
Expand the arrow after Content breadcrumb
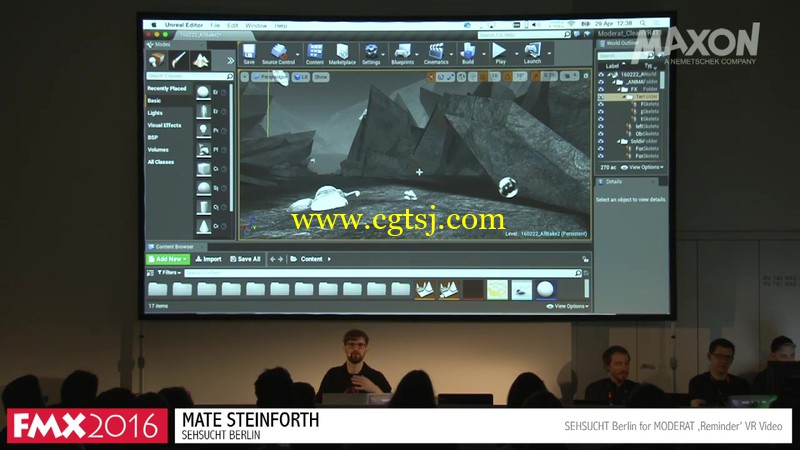(x=329, y=259)
